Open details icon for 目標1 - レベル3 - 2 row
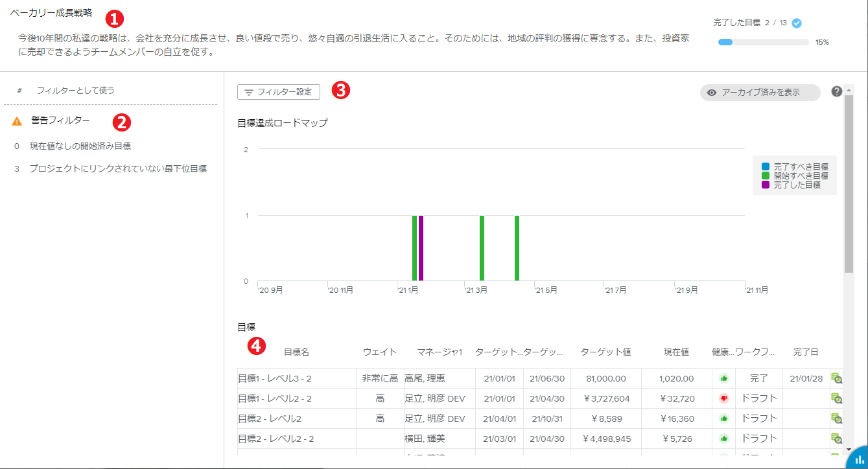Image resolution: width=868 pixels, height=469 pixels. [837, 379]
